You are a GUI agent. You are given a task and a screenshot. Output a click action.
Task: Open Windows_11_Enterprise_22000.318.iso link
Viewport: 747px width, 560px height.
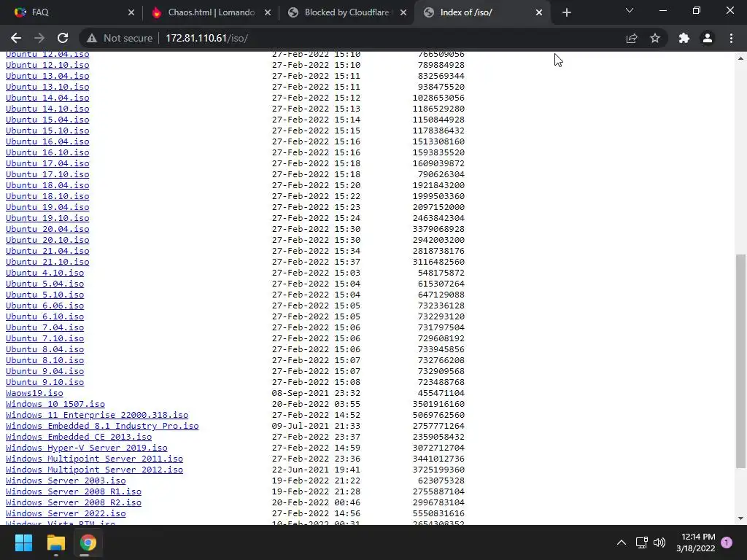pyautogui.click(x=97, y=415)
